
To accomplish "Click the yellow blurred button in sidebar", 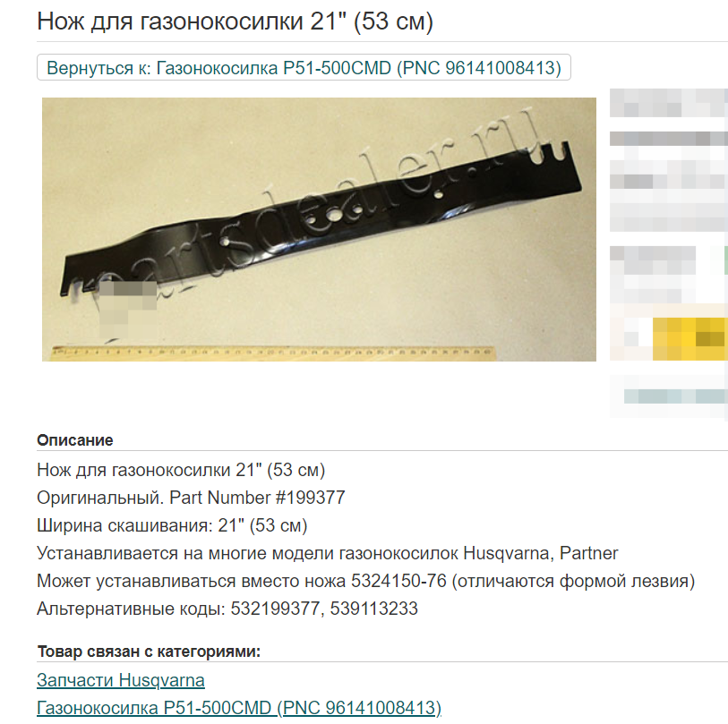I will pos(689,339).
